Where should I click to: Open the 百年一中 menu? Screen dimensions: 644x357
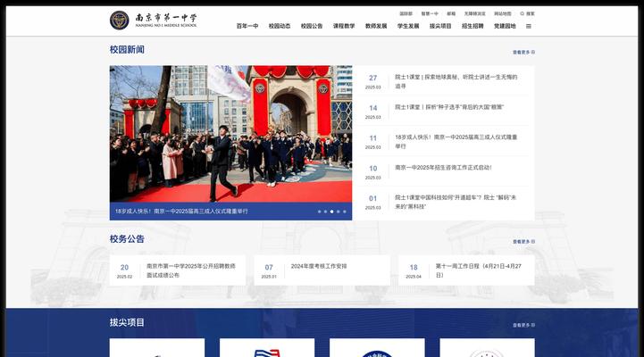(x=247, y=26)
